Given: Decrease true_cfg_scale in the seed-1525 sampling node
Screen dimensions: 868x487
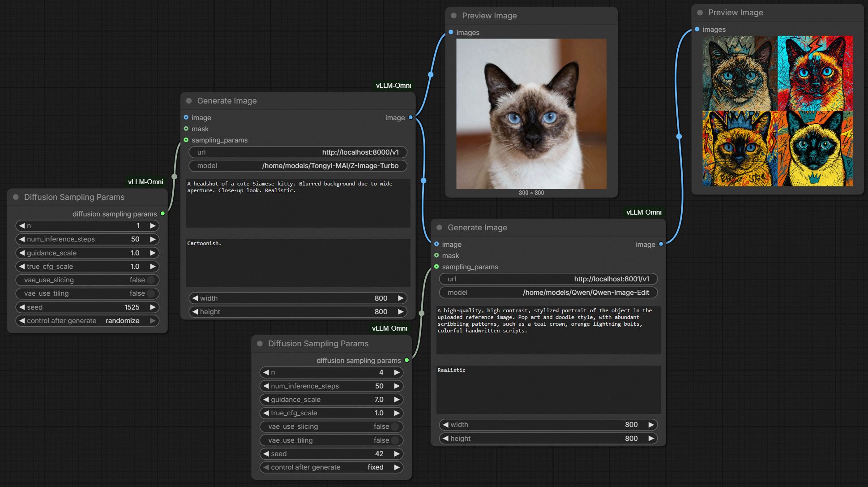Looking at the screenshot, I should click(x=22, y=267).
